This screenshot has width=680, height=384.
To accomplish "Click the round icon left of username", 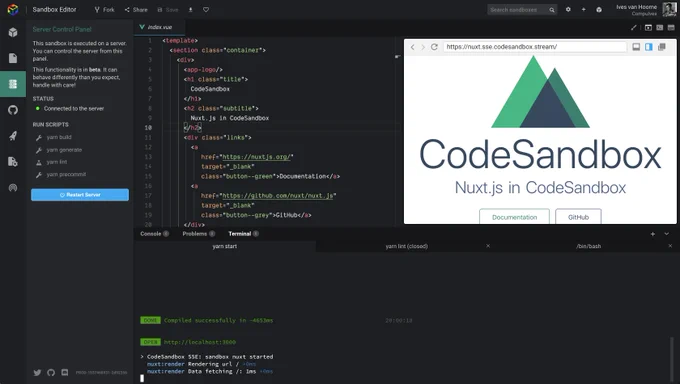I will coord(599,10).
